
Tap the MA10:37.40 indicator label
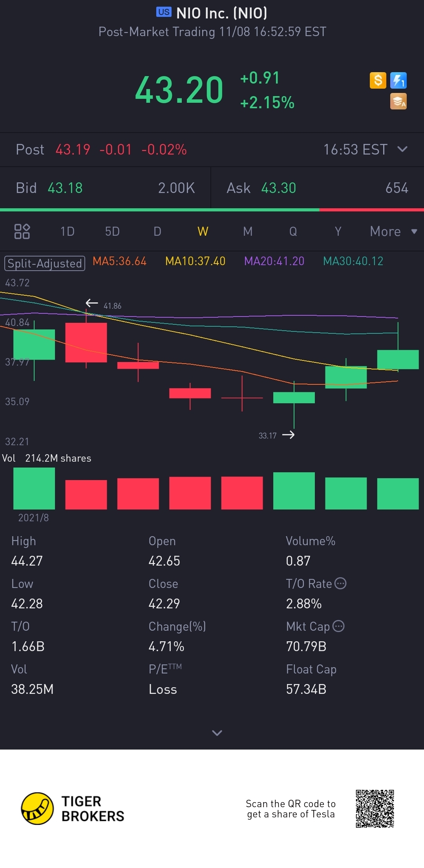pyautogui.click(x=195, y=261)
